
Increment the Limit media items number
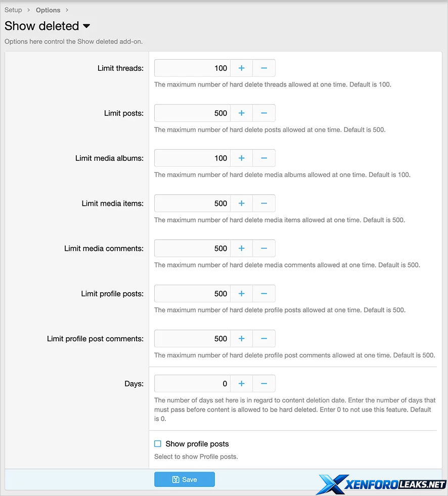[241, 203]
